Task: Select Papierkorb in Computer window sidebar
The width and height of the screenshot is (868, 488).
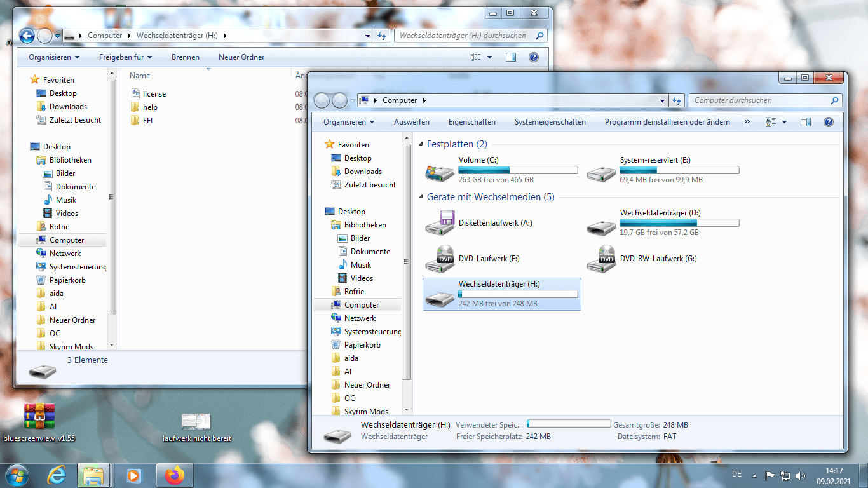Action: 356,345
